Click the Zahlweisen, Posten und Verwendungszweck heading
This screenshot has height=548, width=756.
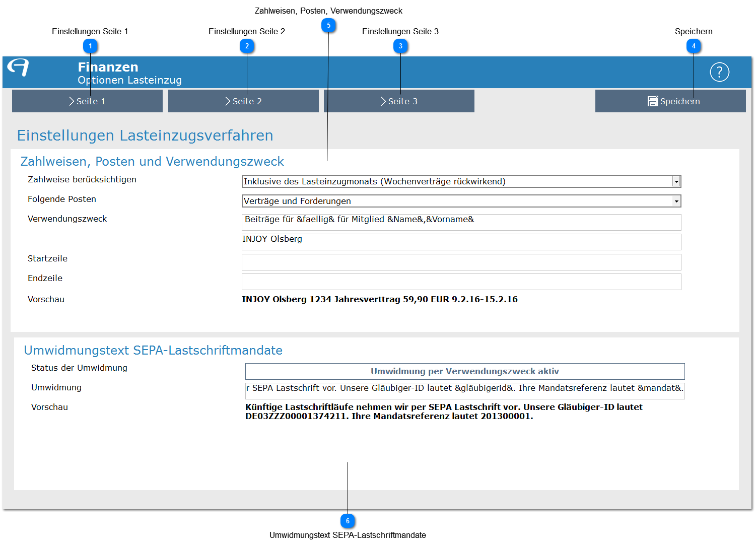pyautogui.click(x=152, y=161)
